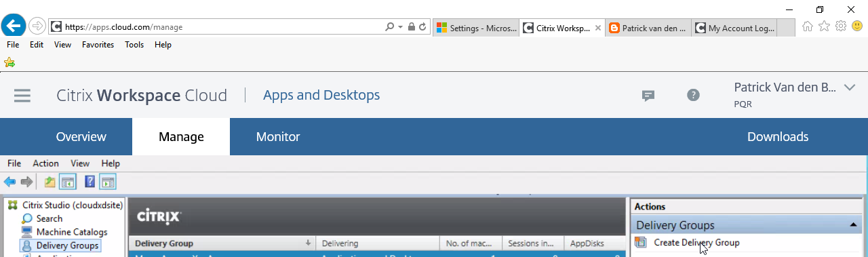Screen dimensions: 868x257
Task: Collapse the Delivery Groups actions section
Action: pos(852,225)
